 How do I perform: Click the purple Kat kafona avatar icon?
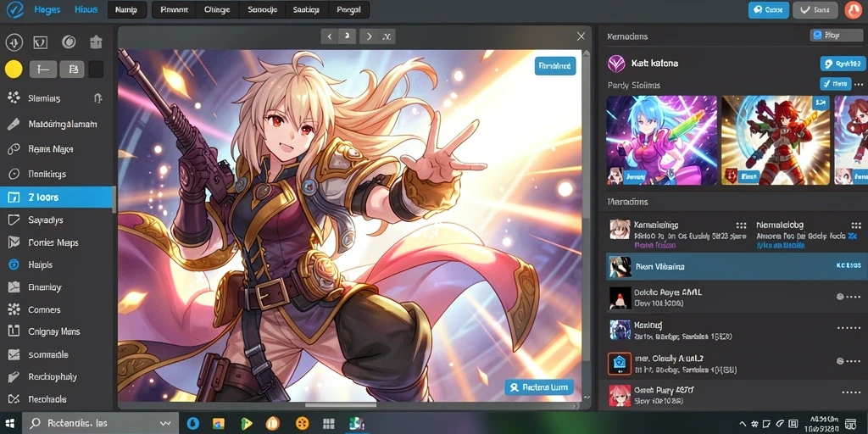pos(616,64)
